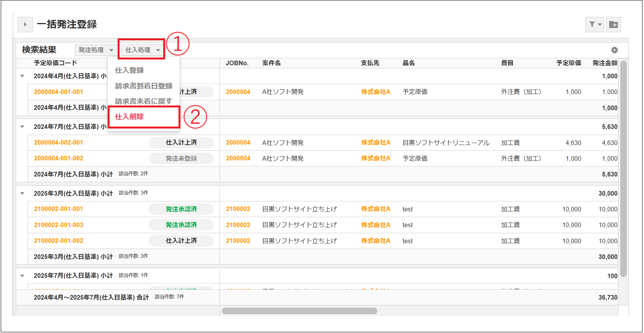Click the vertical scrollbar thumb
644x333 pixels.
coord(623,169)
